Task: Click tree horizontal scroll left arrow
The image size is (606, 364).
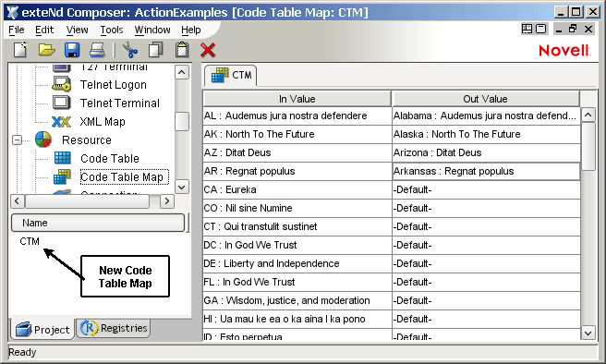Action: pos(17,200)
